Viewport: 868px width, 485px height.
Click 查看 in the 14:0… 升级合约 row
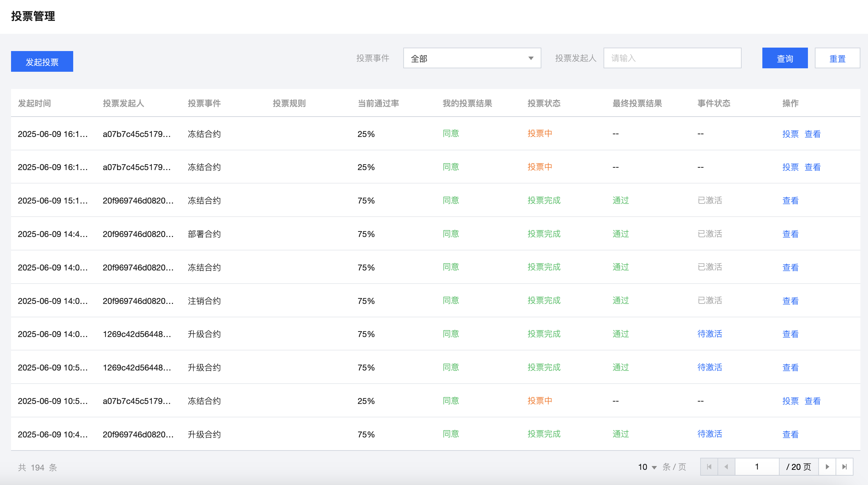pyautogui.click(x=790, y=334)
